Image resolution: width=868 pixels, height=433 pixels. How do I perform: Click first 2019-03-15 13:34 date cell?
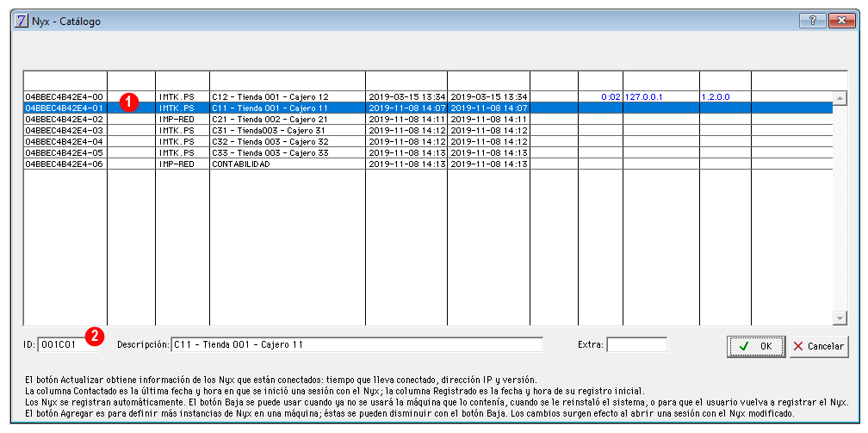pos(406,97)
